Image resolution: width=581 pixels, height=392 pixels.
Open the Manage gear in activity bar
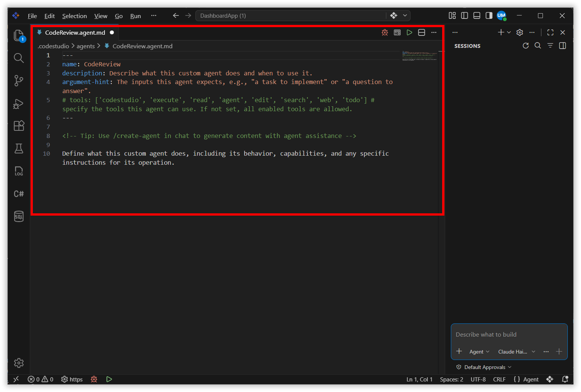pyautogui.click(x=19, y=363)
